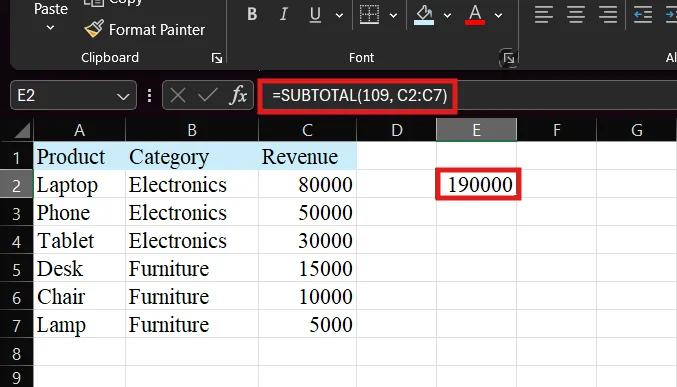
Task: Click the Name Box showing E2
Action: pos(65,95)
